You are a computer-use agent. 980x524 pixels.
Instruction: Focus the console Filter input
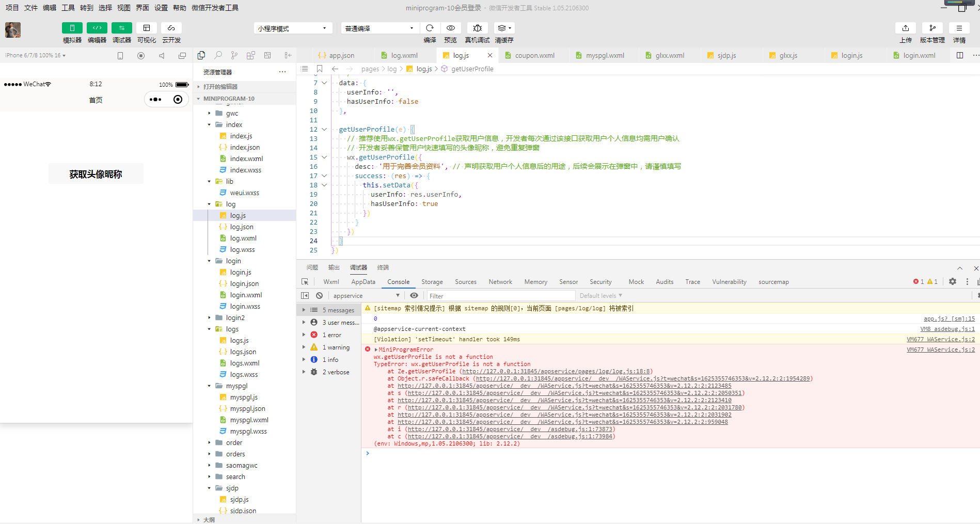pyautogui.click(x=501, y=296)
